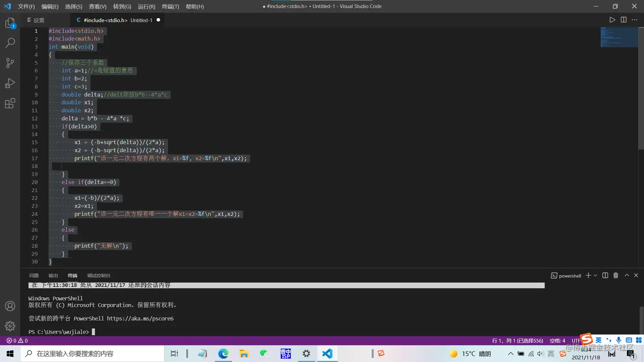
Task: Open File Explorer from the taskbar
Action: click(244, 353)
